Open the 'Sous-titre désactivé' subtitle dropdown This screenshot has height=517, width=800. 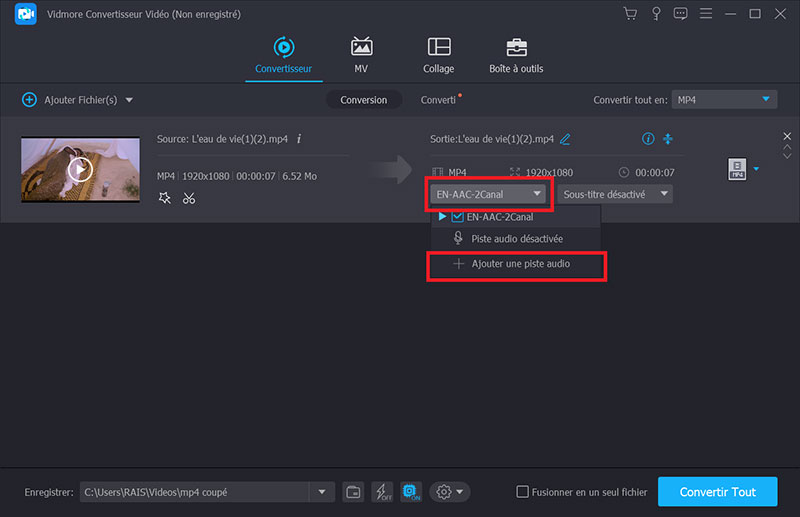[x=614, y=194]
